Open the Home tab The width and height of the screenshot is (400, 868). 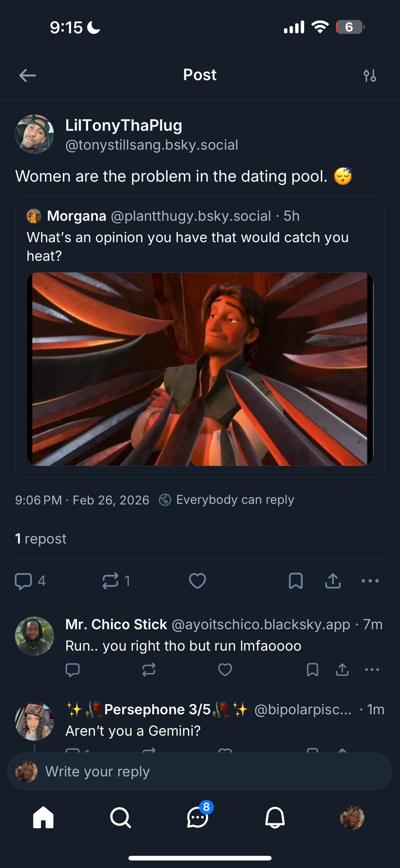coord(43,818)
